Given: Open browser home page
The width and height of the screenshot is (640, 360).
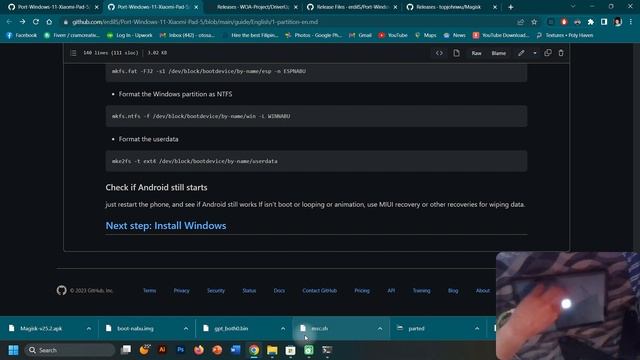Looking at the screenshot, I should (x=49, y=22).
